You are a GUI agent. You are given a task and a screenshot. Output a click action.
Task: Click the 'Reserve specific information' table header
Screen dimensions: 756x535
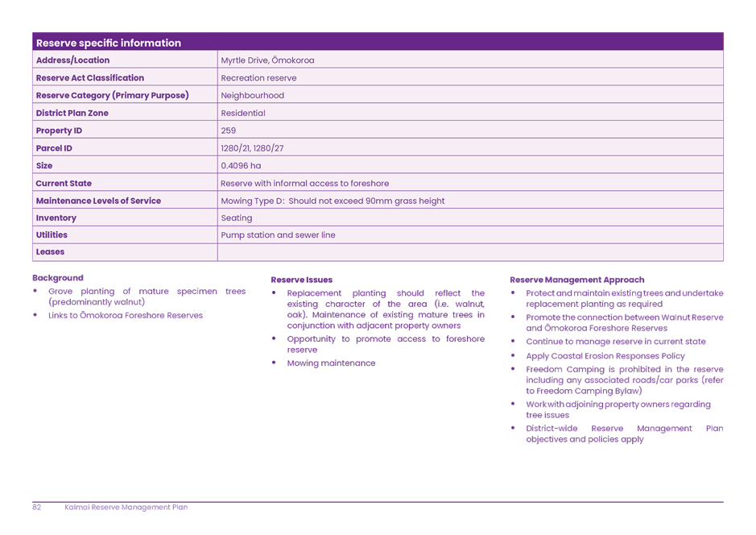point(109,43)
